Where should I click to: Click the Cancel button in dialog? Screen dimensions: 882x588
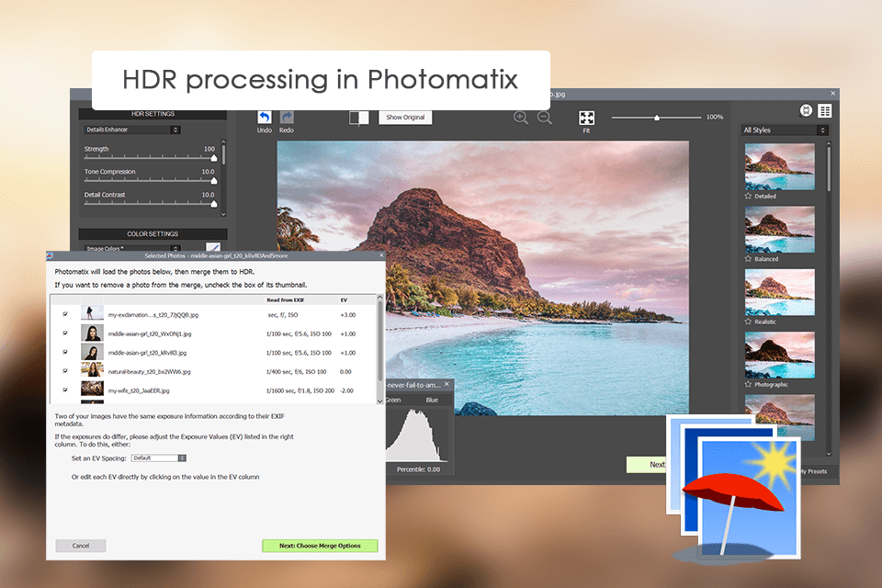pos(81,546)
